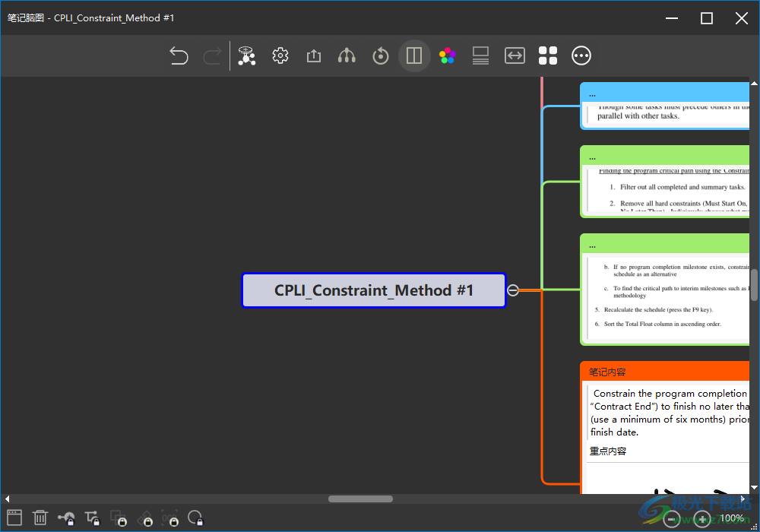This screenshot has width=760, height=532.
Task: Zoom in with the plus button
Action: pos(701,519)
